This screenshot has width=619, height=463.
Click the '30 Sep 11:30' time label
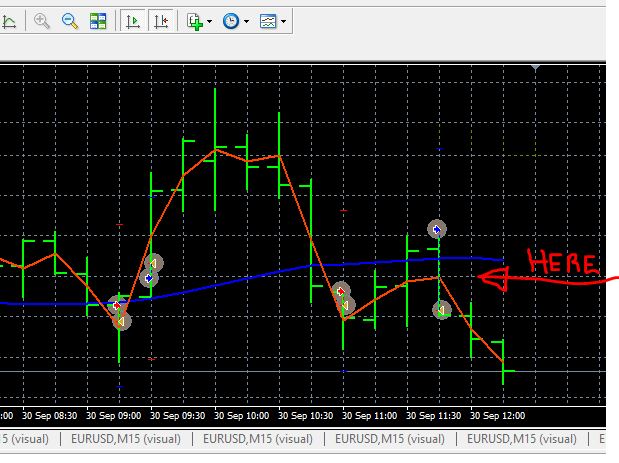[433, 416]
